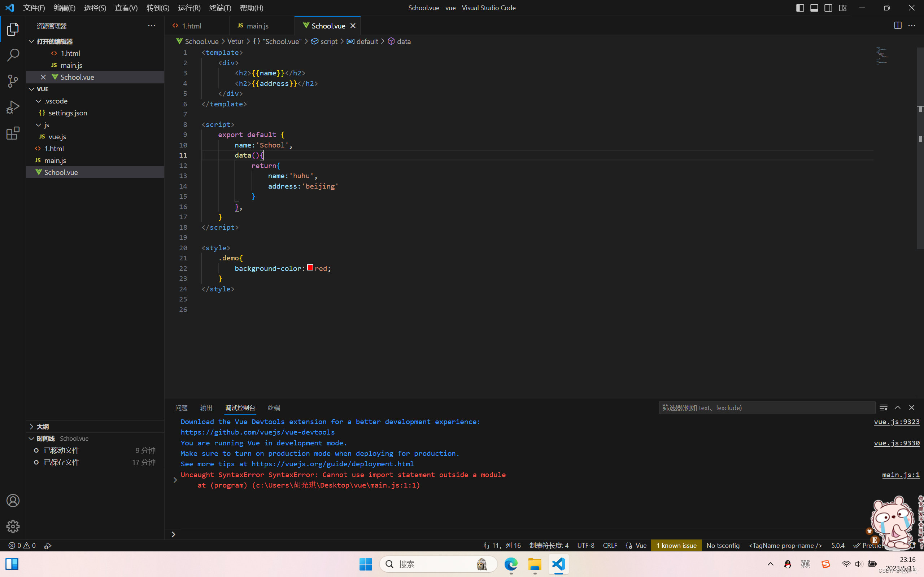Expand the SyntaxError message in debug console
Image resolution: width=924 pixels, height=577 pixels.
click(175, 480)
